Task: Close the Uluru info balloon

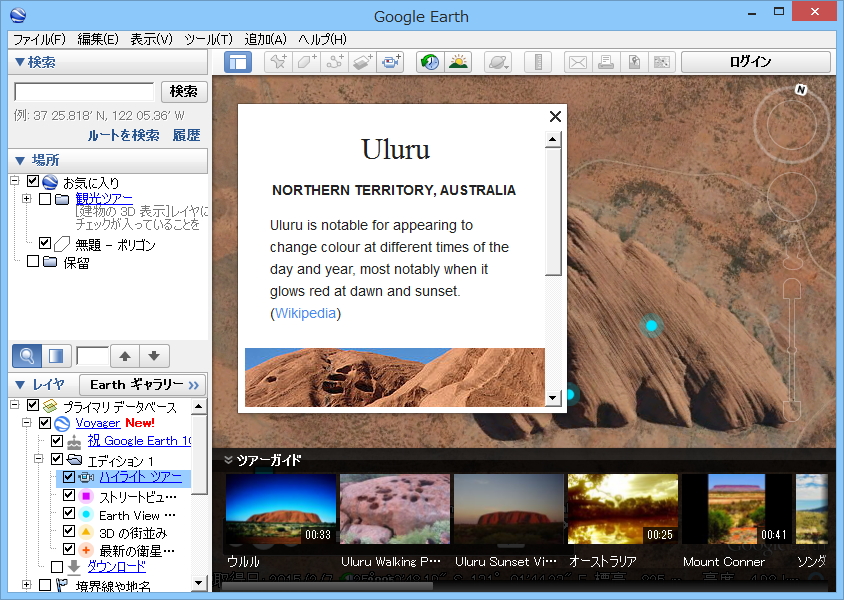Action: 555,116
